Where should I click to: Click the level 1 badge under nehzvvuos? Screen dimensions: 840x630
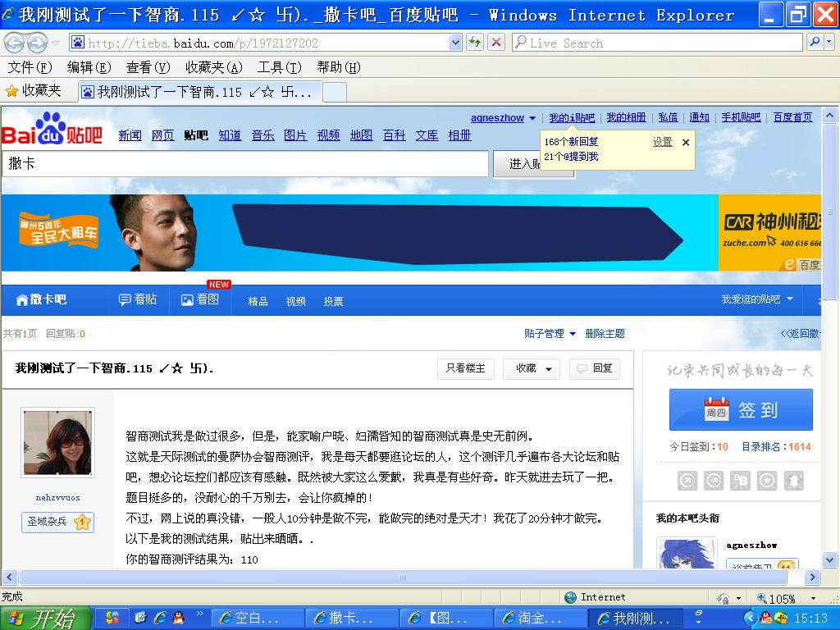82,522
